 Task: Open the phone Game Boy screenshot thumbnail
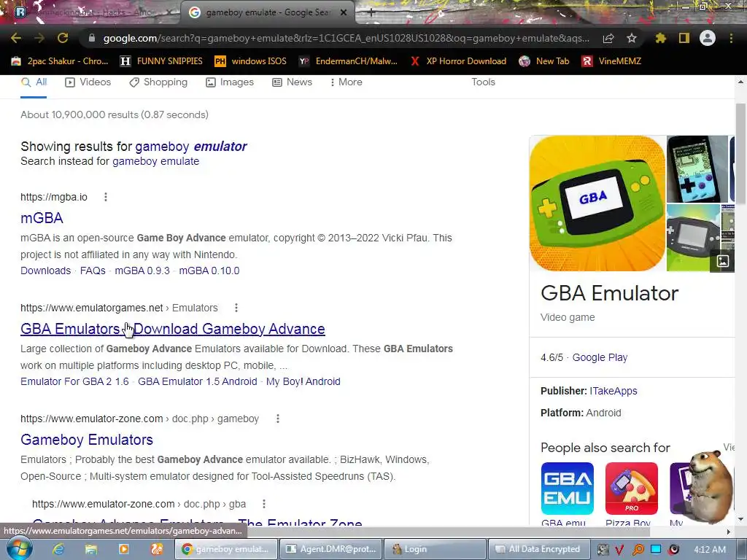tap(697, 169)
